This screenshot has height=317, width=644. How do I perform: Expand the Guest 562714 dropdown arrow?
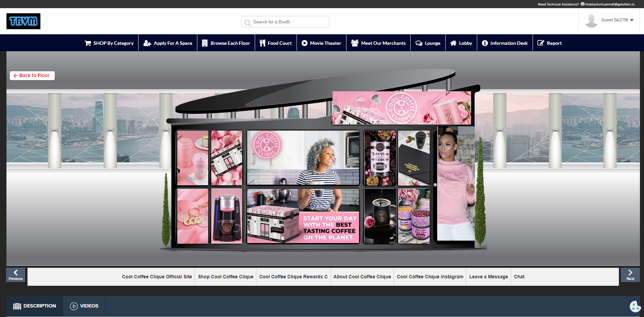632,20
